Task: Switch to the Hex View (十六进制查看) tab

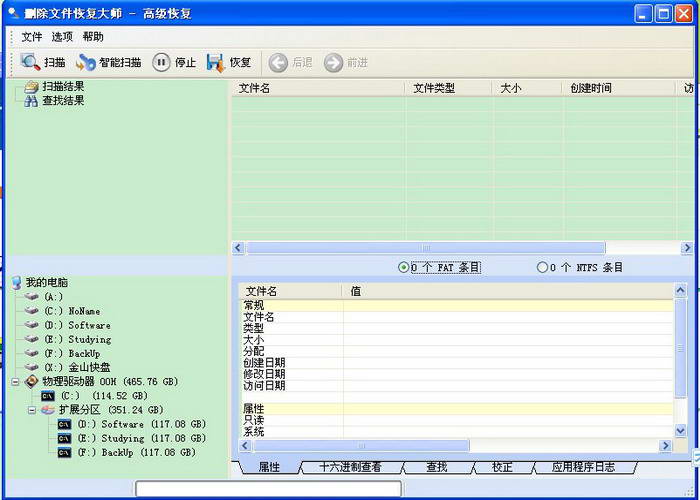Action: [x=350, y=467]
